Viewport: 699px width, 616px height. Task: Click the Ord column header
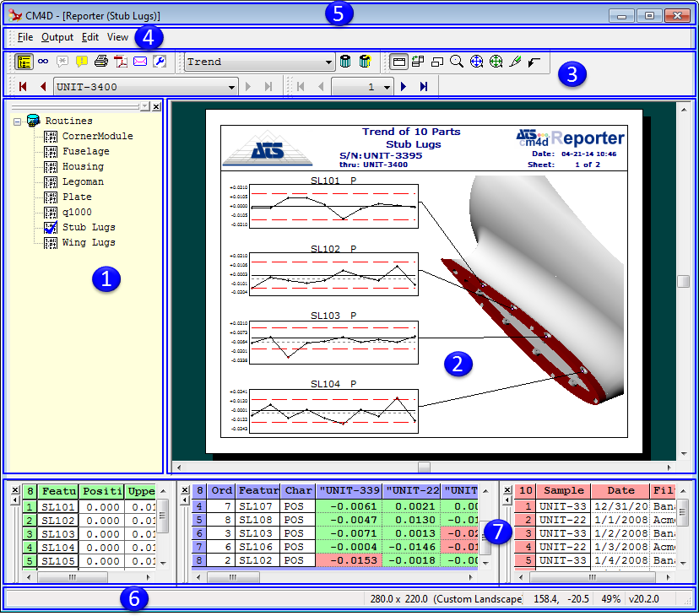221,491
